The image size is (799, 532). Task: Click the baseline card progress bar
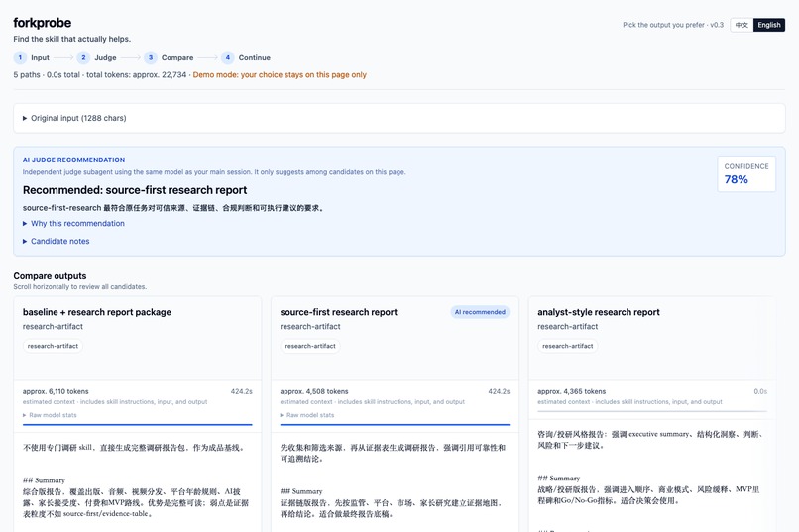click(138, 424)
